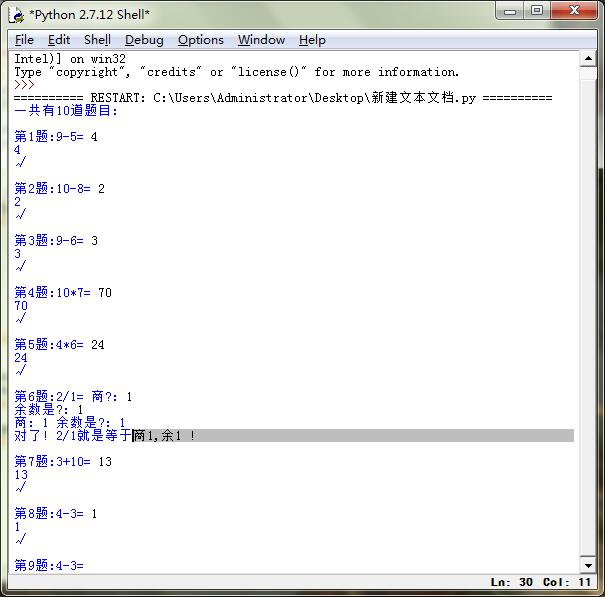Viewport: 605px width, 597px height.
Task: Click the 'Type "copyright", "credits"' info line
Action: 237,72
